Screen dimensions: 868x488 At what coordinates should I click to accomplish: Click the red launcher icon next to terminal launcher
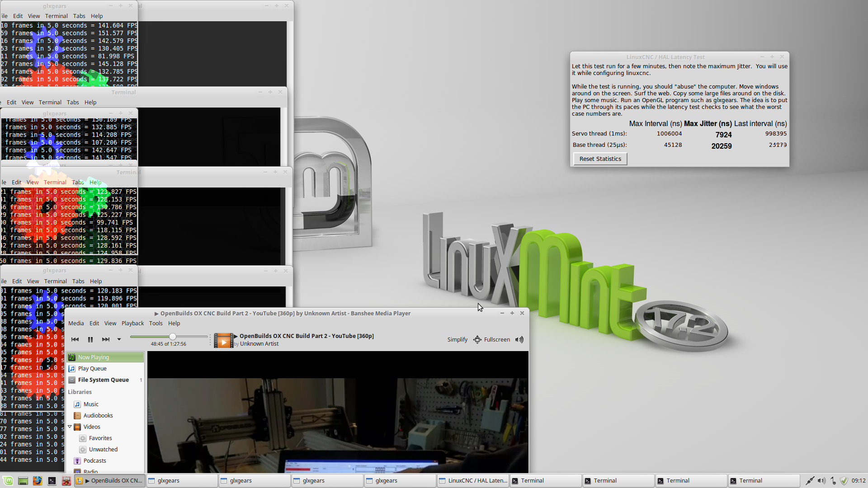coord(66,481)
